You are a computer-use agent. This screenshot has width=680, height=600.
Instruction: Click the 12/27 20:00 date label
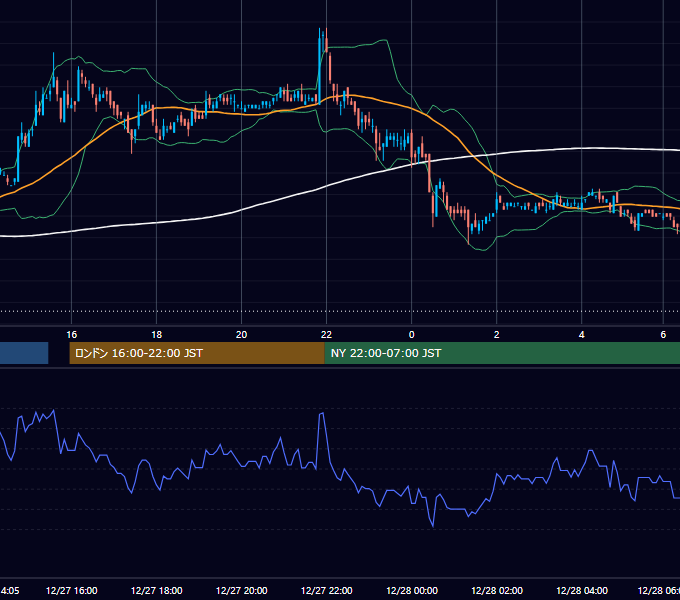242,590
